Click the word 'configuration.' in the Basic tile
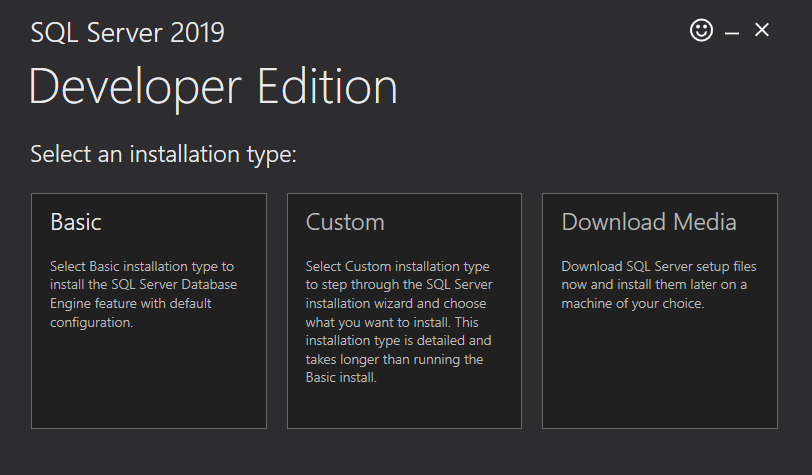This screenshot has height=475, width=812. point(92,323)
